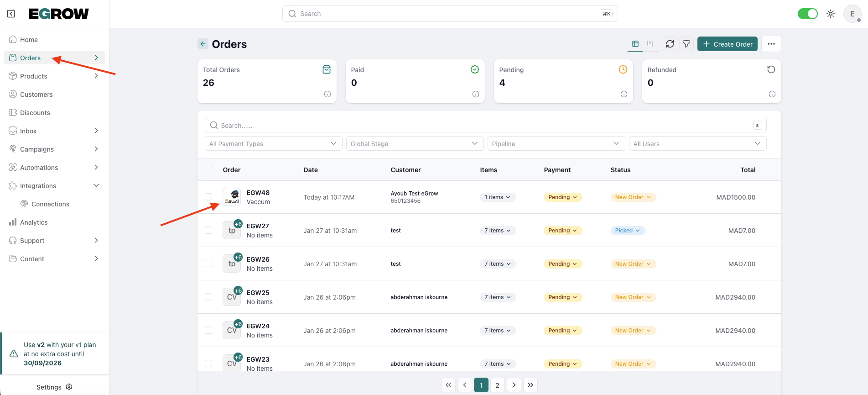868x395 pixels.
Task: Open the three-dots more options menu
Action: coord(771,44)
